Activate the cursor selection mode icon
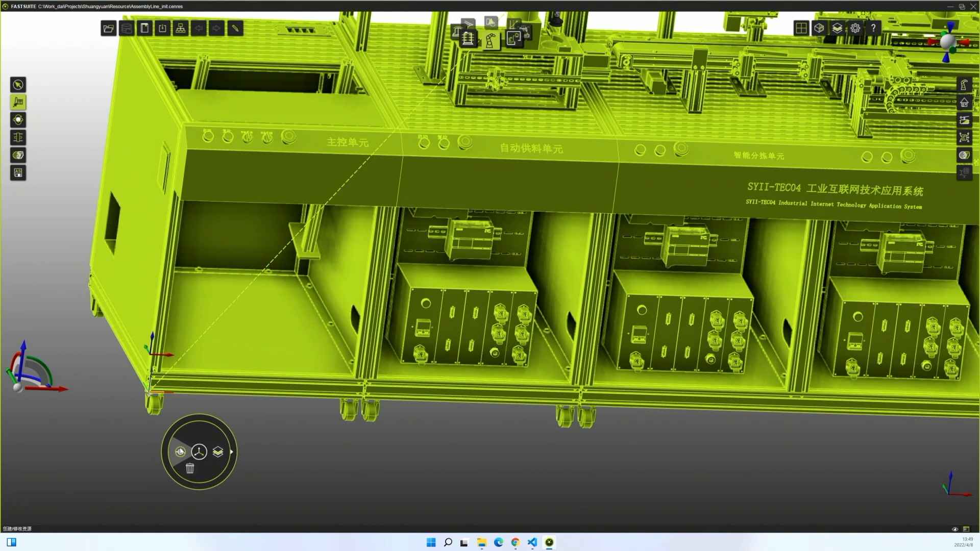Screen dimensions: 980x551 (18, 85)
